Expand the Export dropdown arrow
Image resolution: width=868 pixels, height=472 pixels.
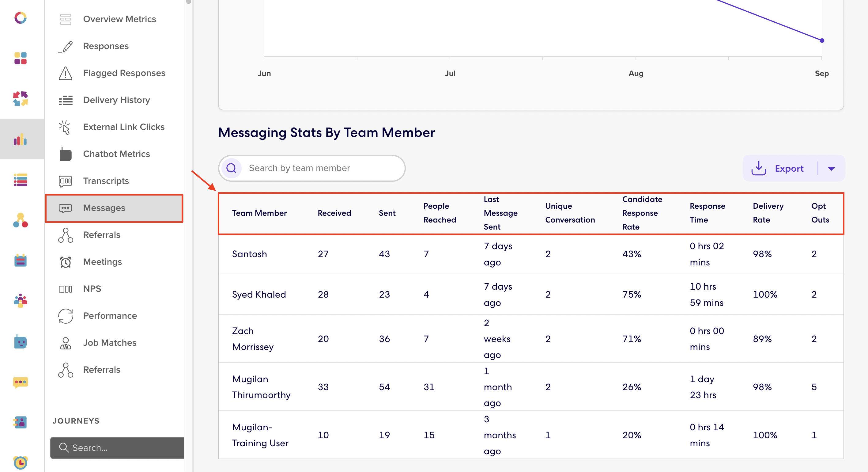pos(831,169)
